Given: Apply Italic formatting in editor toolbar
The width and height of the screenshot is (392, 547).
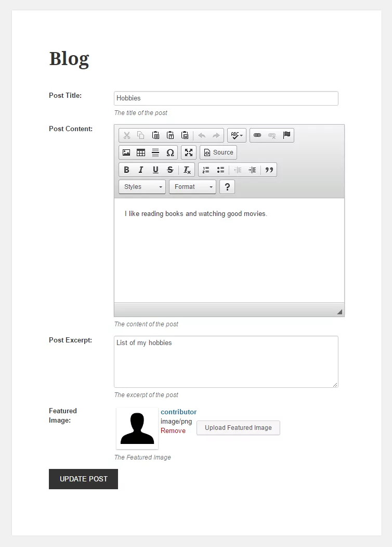Looking at the screenshot, I should (141, 170).
